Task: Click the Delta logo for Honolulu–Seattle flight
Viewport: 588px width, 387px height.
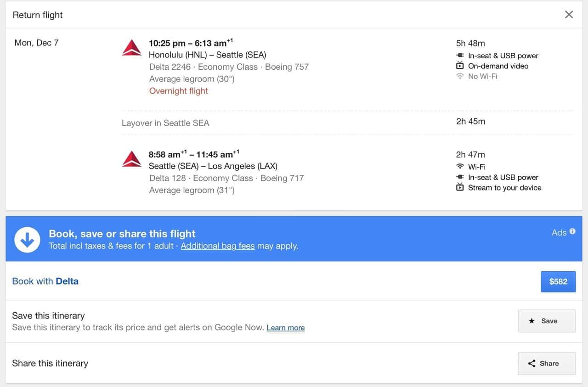Action: (132, 48)
